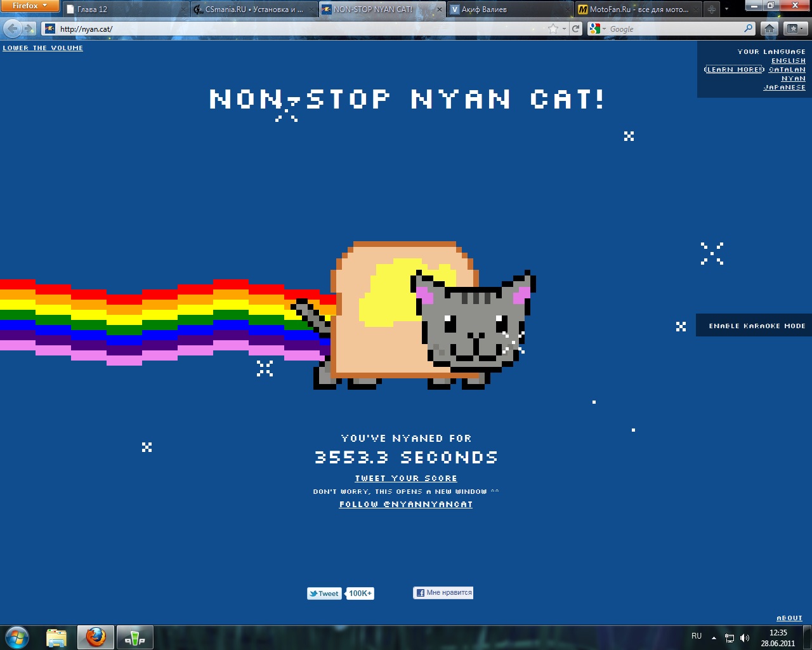Choose Catalan language link

[787, 70]
